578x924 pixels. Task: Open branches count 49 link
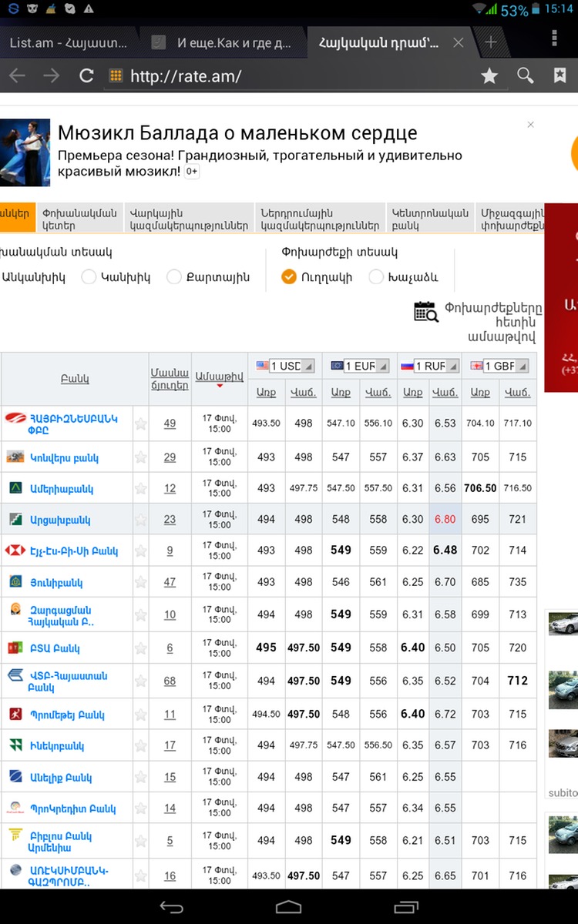click(170, 423)
